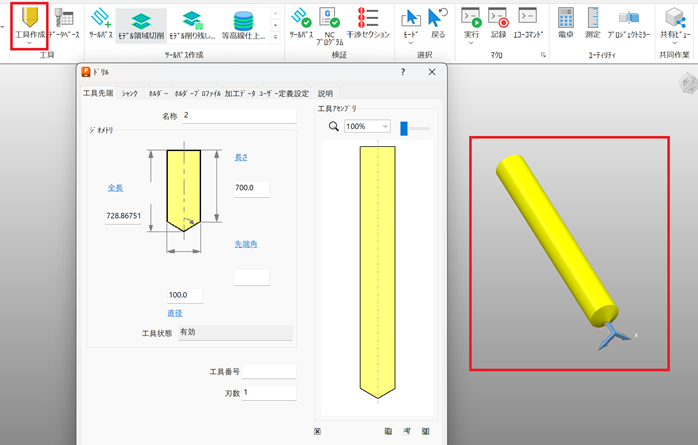Click the view cube in viewport corner
The height and width of the screenshot is (445, 698).
click(688, 83)
